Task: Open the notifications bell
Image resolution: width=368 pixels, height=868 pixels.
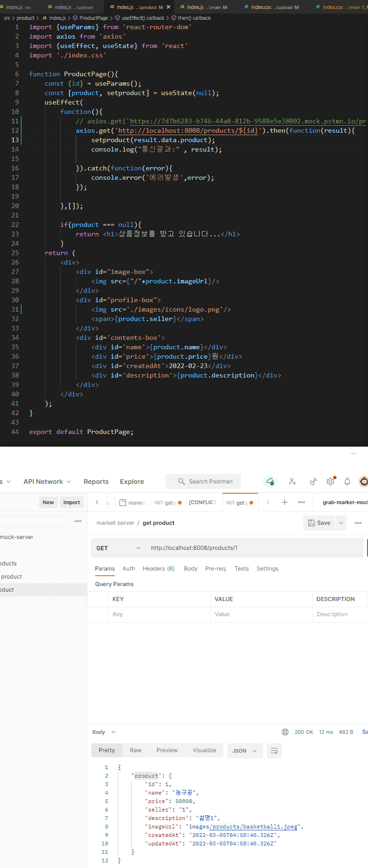Action: (x=347, y=482)
